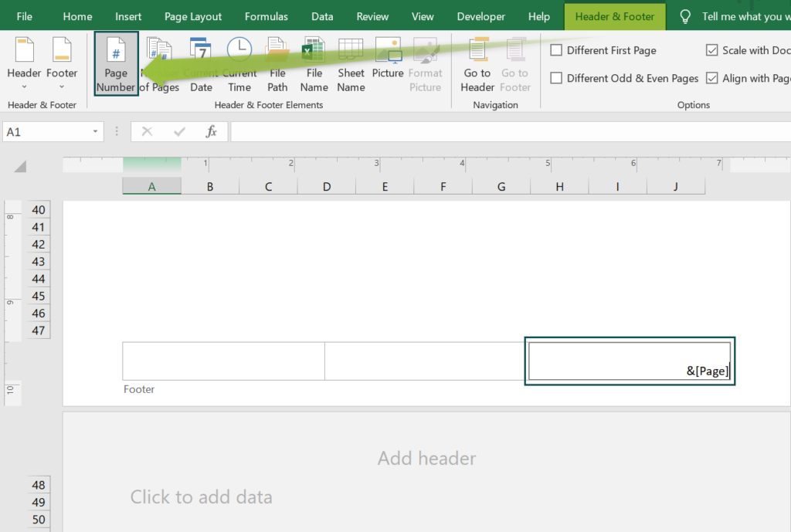Open Insert Function fx button
Image resolution: width=791 pixels, height=532 pixels.
point(211,131)
